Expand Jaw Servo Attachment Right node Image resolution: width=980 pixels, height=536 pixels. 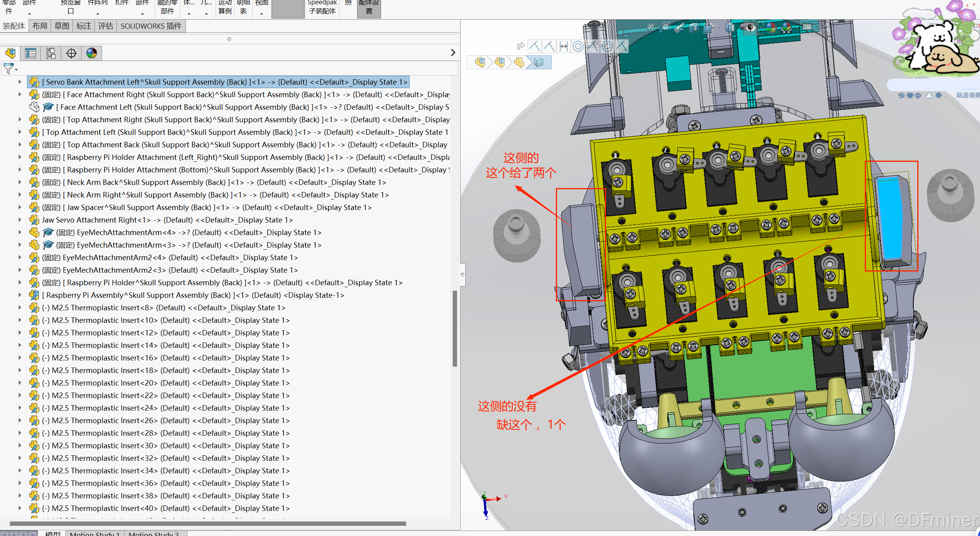pos(20,220)
